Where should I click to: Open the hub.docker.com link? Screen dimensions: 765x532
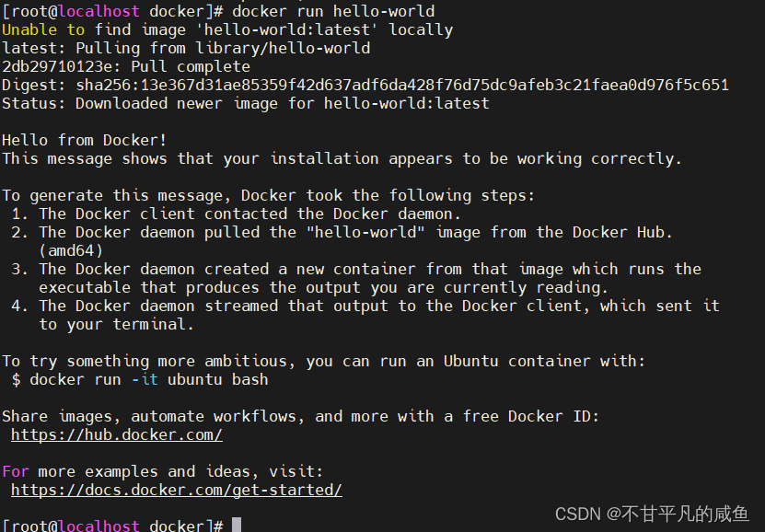pos(116,434)
